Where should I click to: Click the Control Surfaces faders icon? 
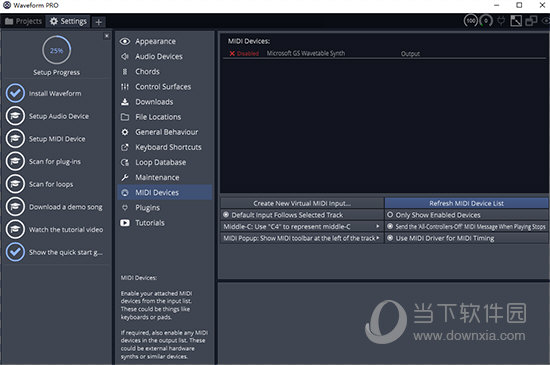[125, 87]
